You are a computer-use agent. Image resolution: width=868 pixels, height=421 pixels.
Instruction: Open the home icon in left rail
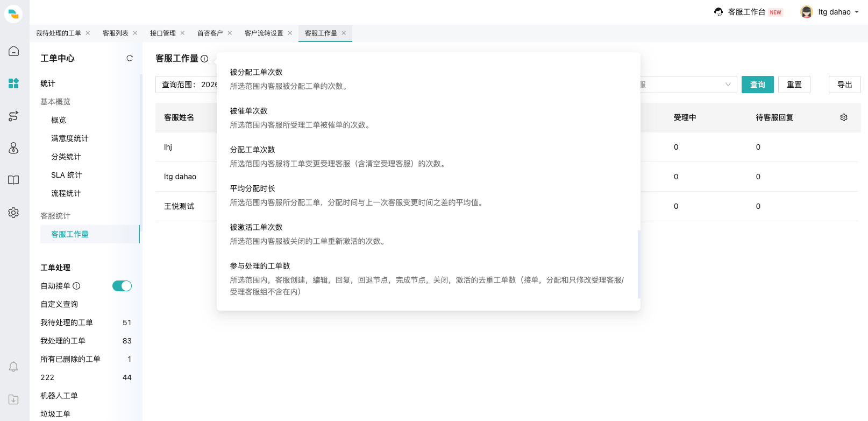coord(13,51)
